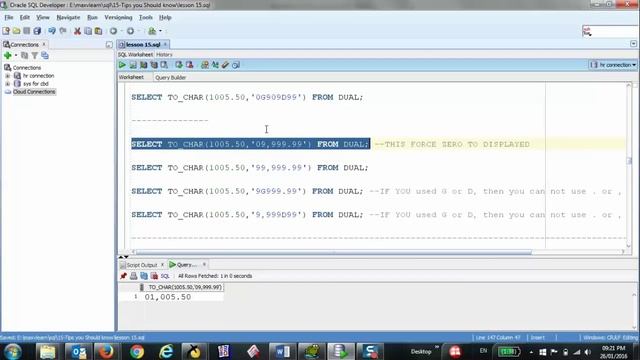Click the Filter funnel icon in Connections panel
Viewport: 640px width, 360px height.
point(35,56)
